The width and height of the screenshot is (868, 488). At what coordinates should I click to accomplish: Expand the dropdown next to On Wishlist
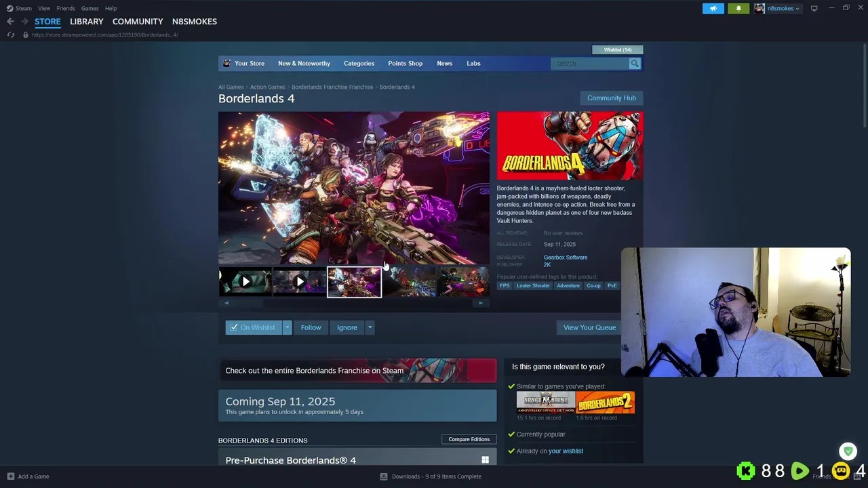coord(287,327)
